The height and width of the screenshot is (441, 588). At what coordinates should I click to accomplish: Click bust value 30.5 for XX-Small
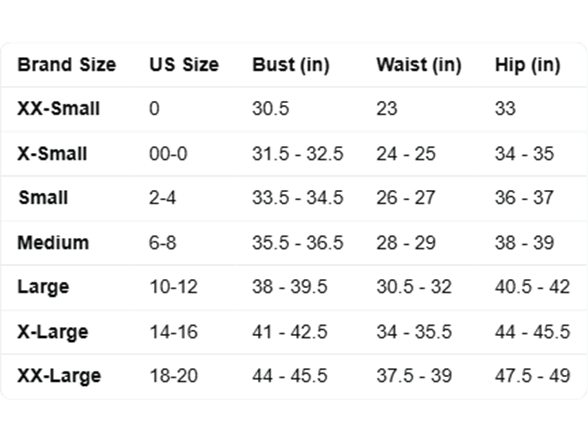click(271, 109)
